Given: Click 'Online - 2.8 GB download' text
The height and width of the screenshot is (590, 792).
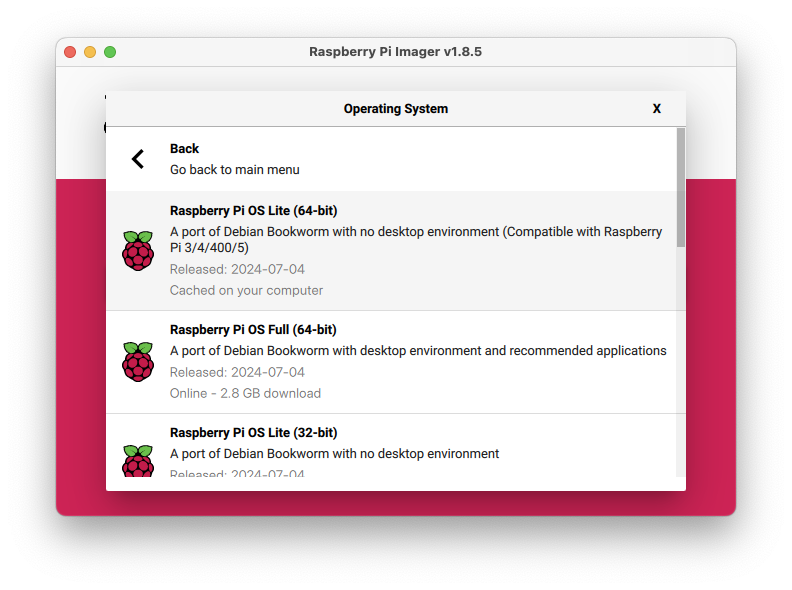Looking at the screenshot, I should click(x=245, y=394).
